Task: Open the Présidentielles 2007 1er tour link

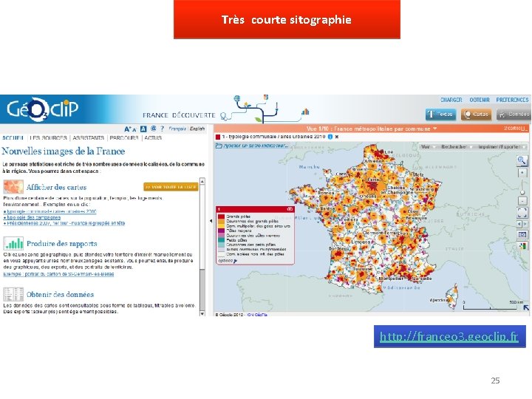Action: (64, 223)
